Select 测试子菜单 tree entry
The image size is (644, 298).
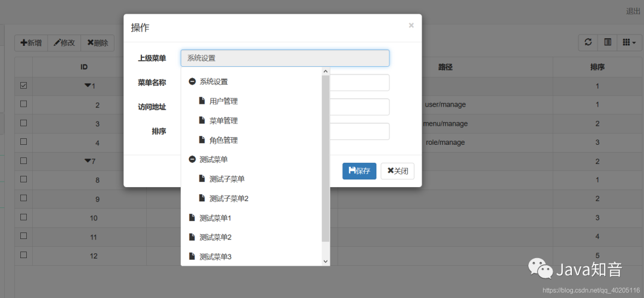point(227,179)
